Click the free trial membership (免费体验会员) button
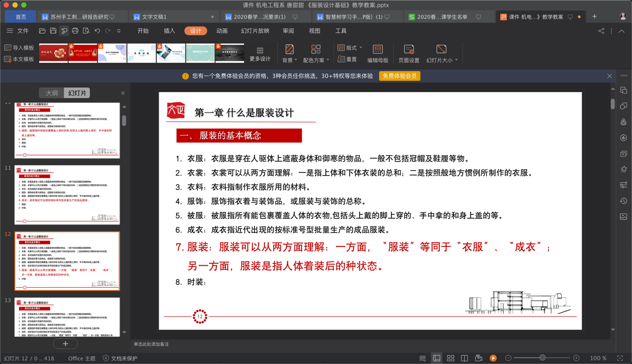 point(400,76)
